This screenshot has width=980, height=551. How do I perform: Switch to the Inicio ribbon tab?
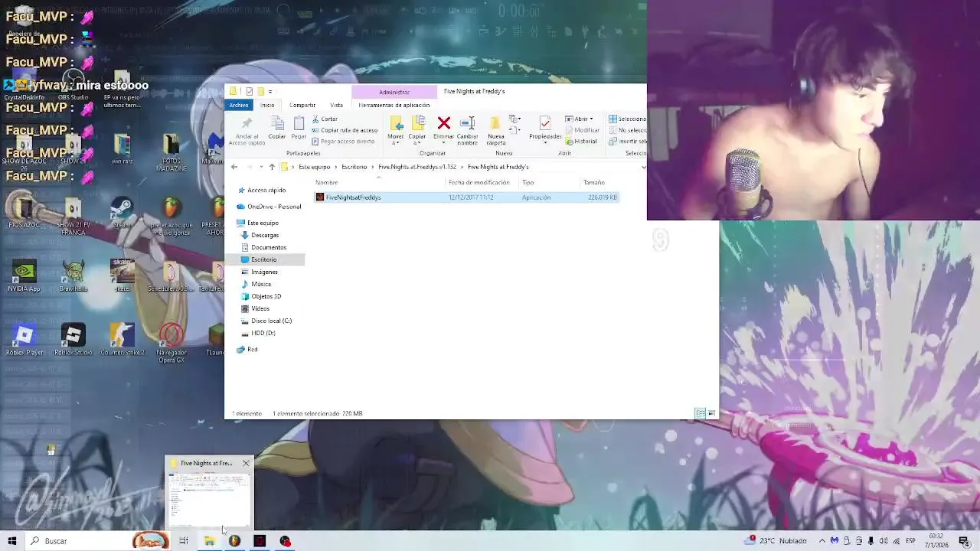[267, 105]
